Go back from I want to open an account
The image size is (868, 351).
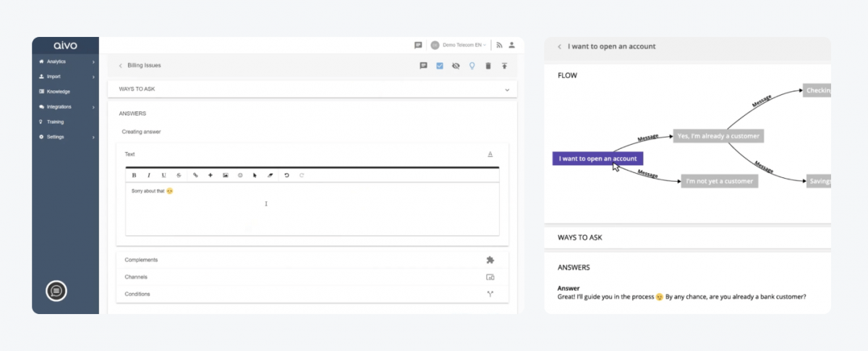pyautogui.click(x=559, y=46)
